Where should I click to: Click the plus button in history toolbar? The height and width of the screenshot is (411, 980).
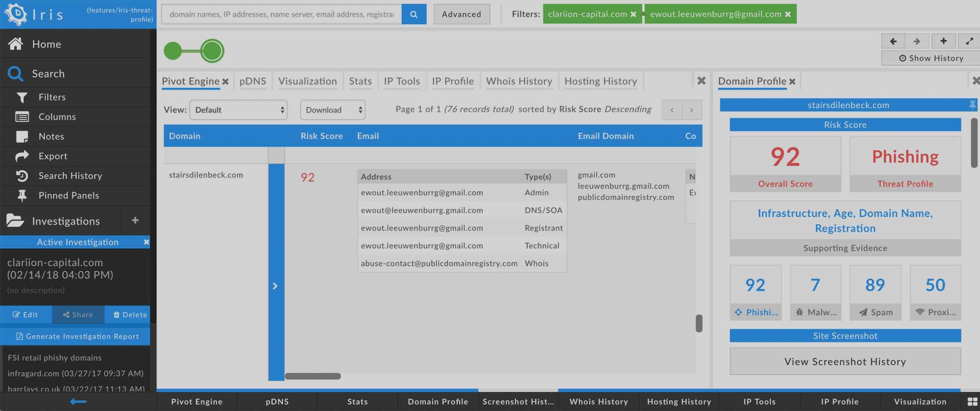(x=943, y=41)
